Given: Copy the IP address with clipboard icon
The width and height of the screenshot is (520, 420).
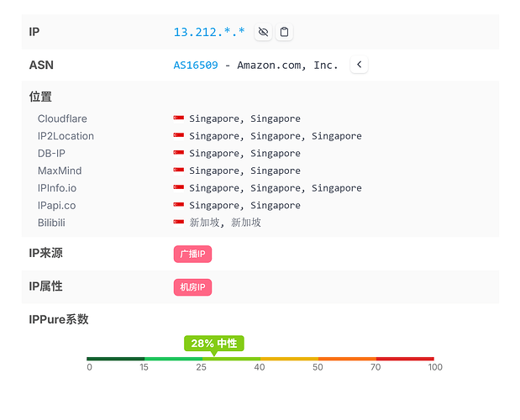Looking at the screenshot, I should pyautogui.click(x=285, y=32).
